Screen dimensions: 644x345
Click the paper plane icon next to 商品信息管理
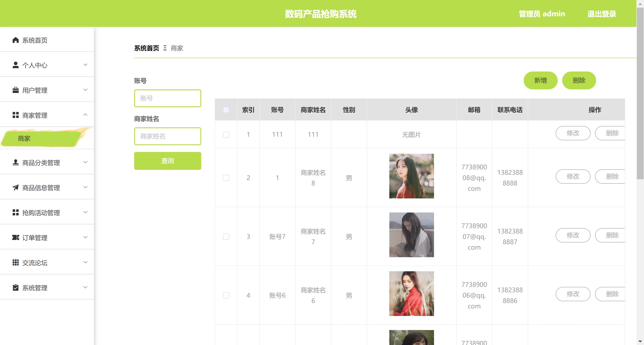[x=15, y=187]
